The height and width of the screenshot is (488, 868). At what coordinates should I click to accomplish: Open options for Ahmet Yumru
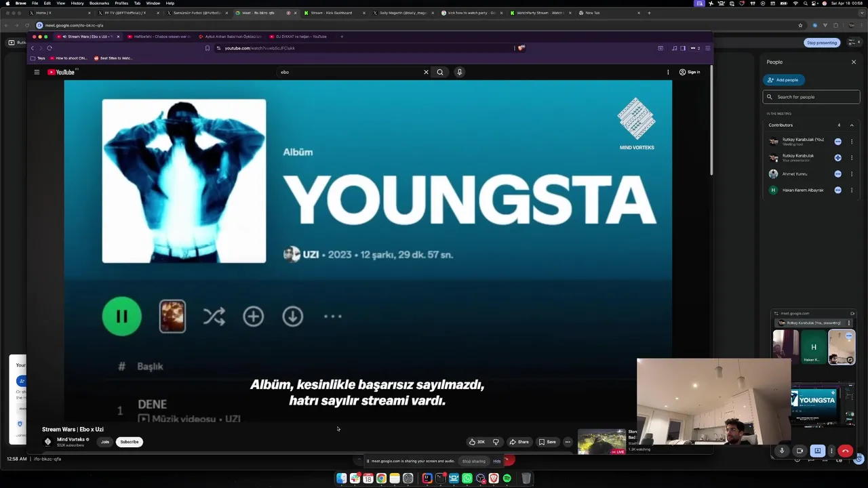point(852,174)
